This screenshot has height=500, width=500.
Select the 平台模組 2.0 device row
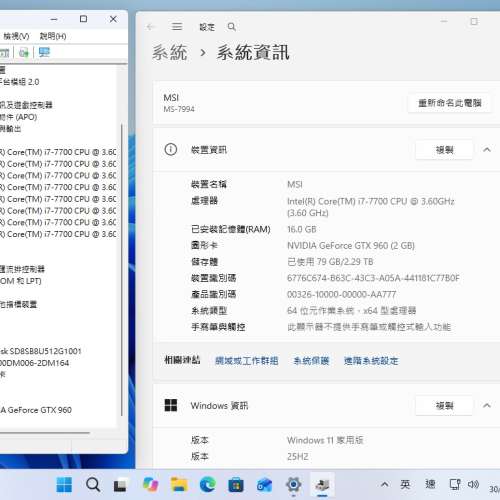click(x=19, y=82)
